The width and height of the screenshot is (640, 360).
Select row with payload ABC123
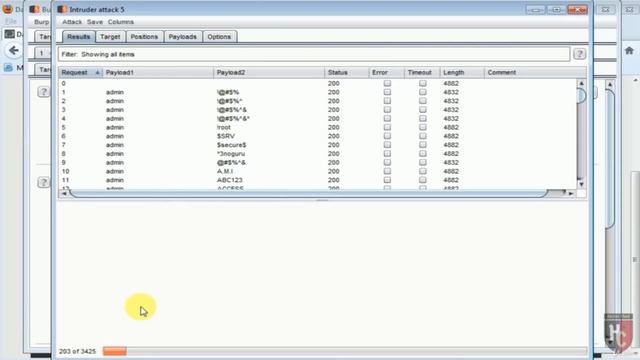tap(317, 180)
